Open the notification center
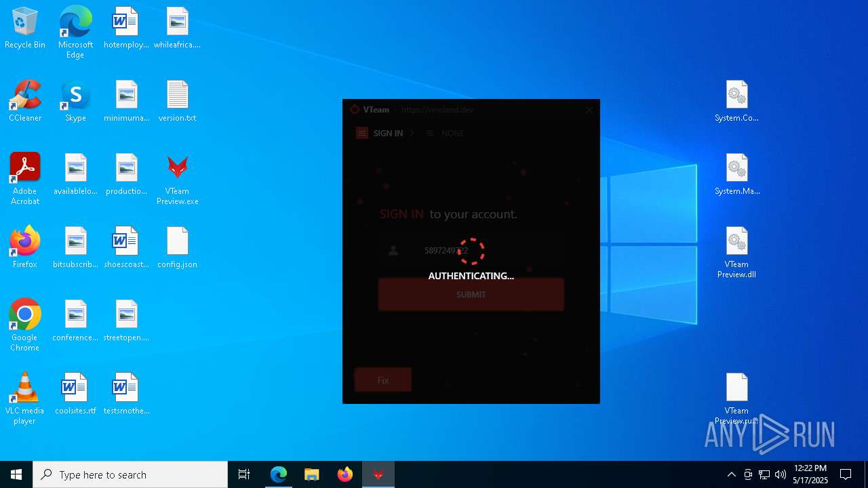The image size is (868, 488). [846, 474]
